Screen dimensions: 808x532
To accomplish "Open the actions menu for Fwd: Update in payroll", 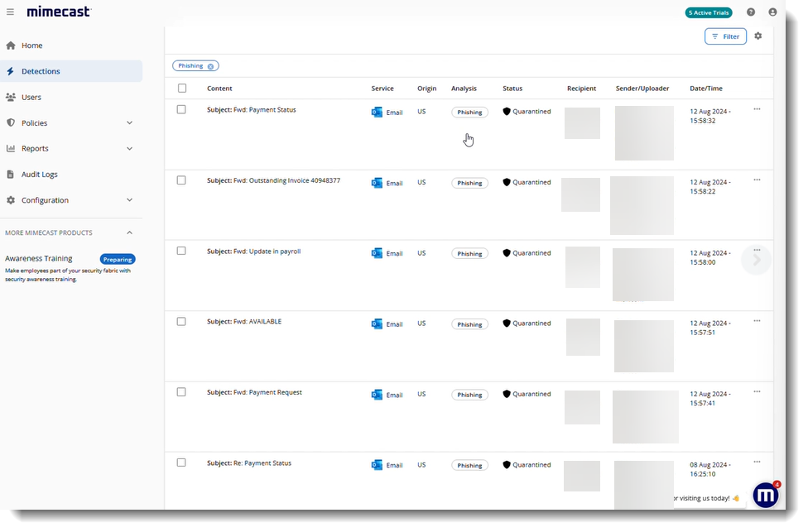I will pos(756,248).
